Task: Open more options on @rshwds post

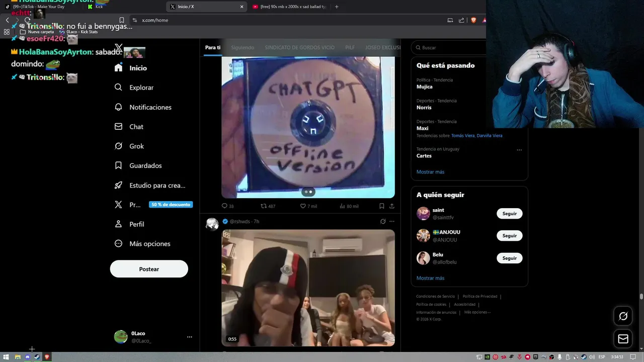Action: click(x=391, y=221)
